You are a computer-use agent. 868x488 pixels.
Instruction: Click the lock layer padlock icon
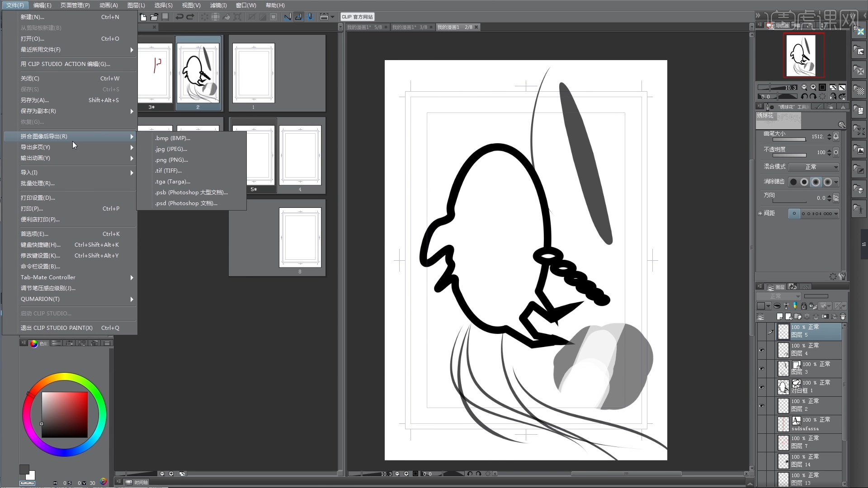click(x=804, y=306)
